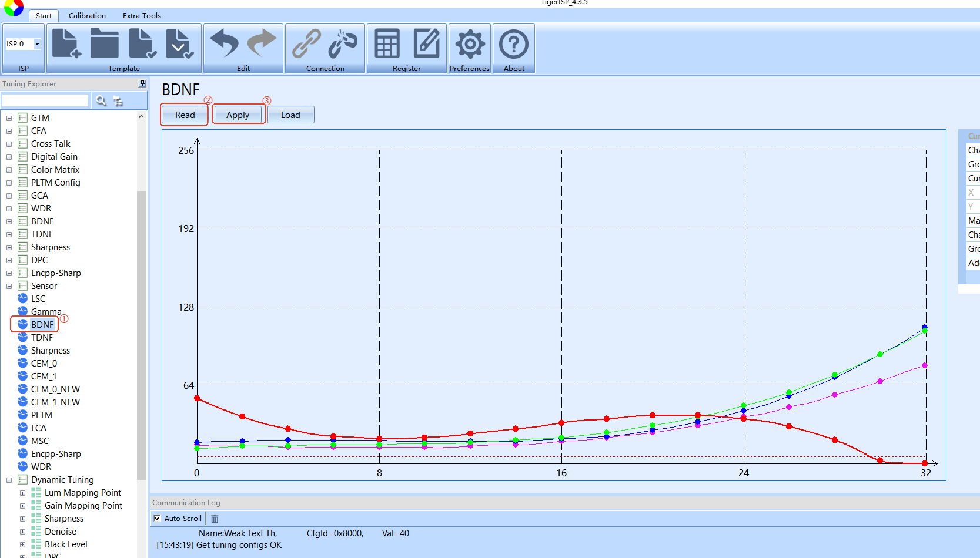Select Gamma in the tuning tree
Viewport: 980px width, 558px height.
click(46, 312)
